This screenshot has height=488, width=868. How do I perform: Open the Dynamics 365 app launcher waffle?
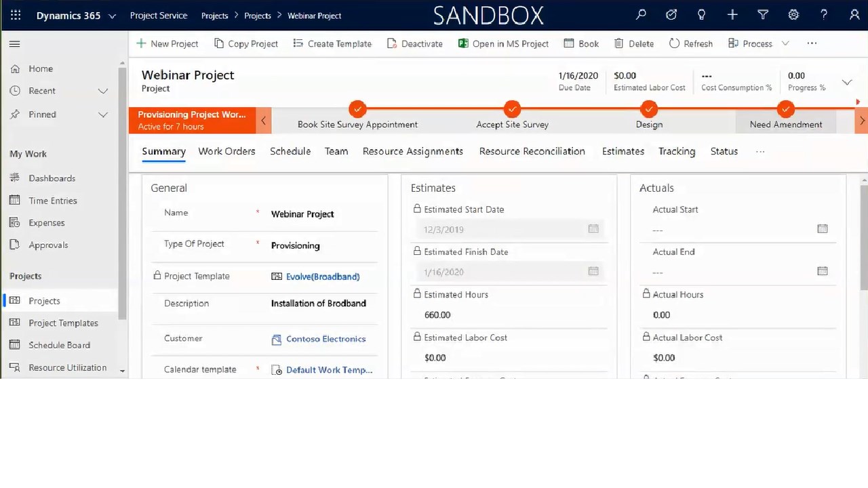click(16, 15)
